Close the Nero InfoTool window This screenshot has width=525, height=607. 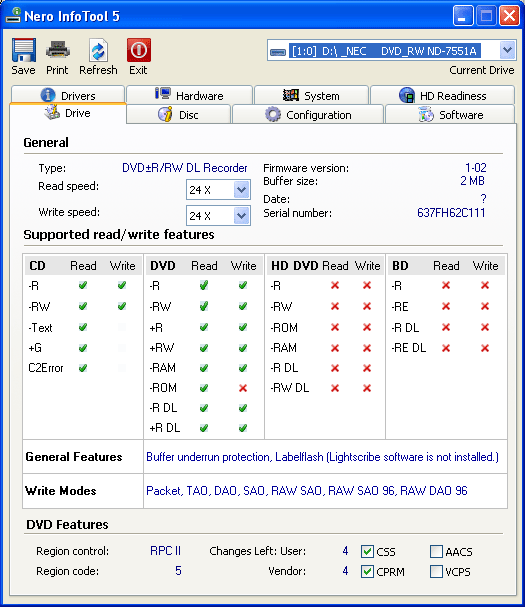(509, 16)
